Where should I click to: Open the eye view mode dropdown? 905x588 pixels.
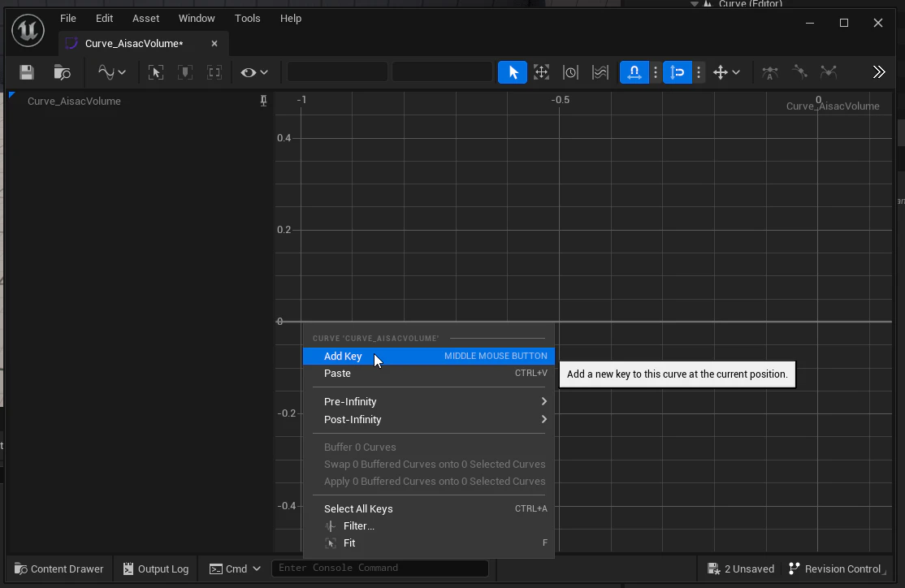click(254, 72)
